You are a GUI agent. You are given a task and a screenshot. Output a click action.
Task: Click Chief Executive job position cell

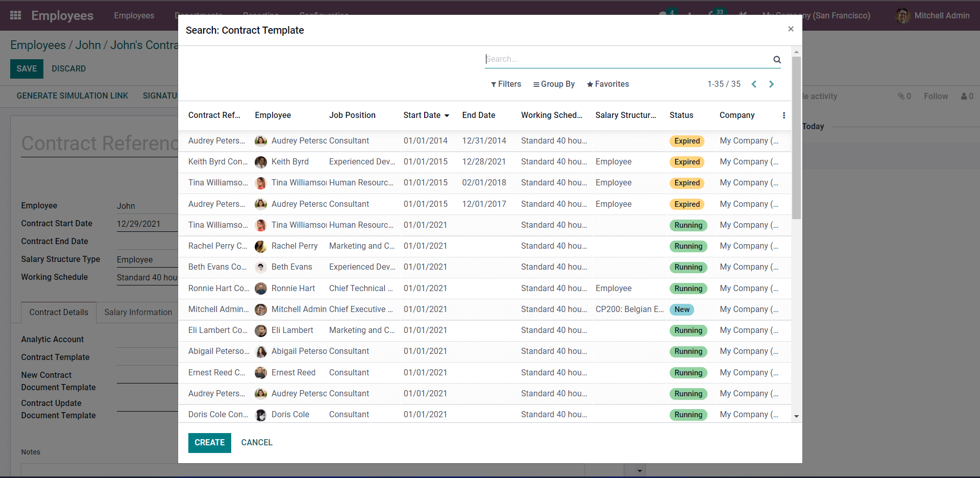361,309
